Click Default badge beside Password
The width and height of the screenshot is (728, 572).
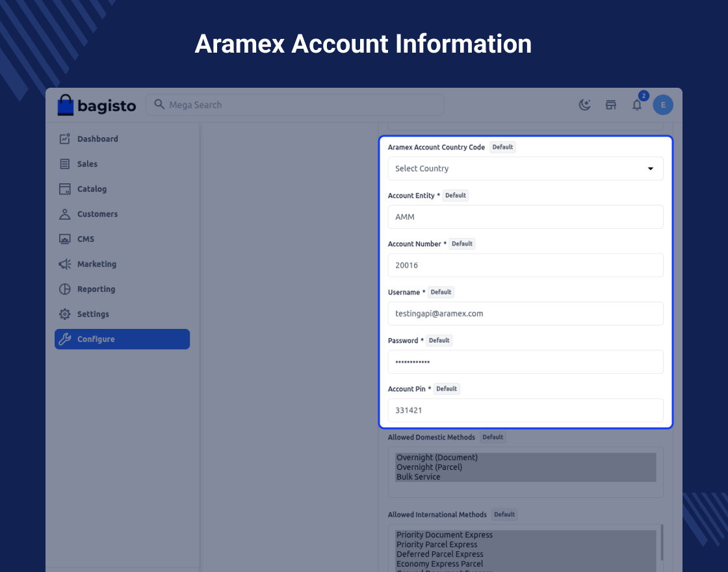pos(439,341)
